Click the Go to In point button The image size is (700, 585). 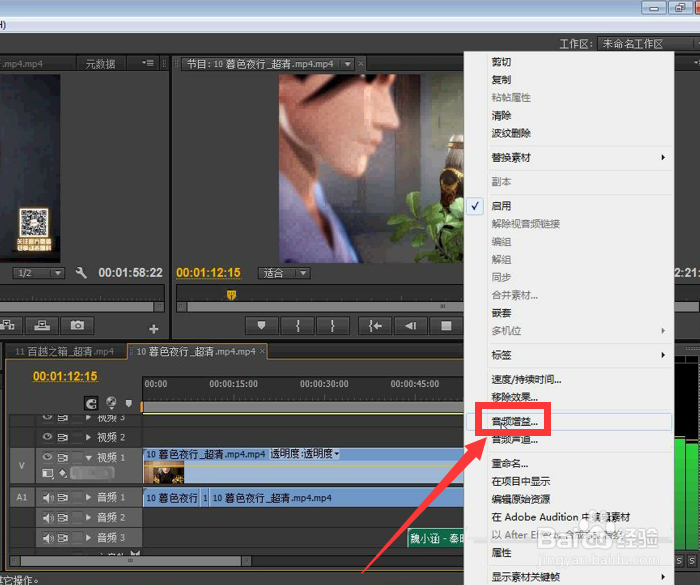375,326
